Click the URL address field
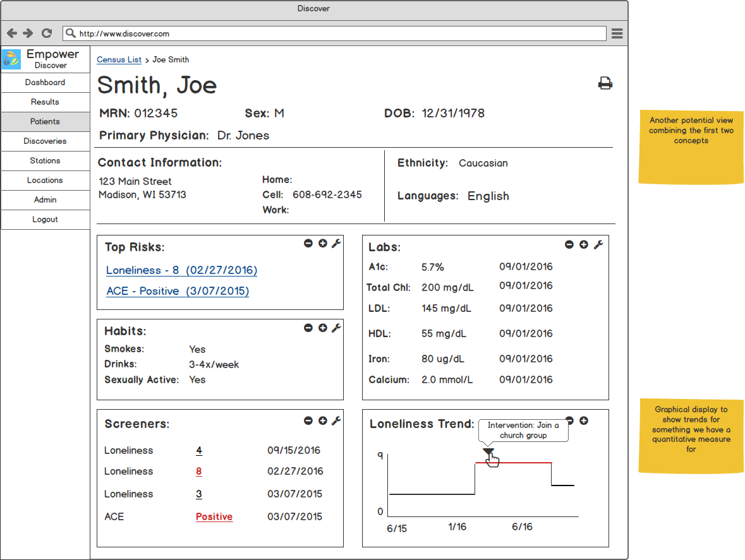 point(334,33)
